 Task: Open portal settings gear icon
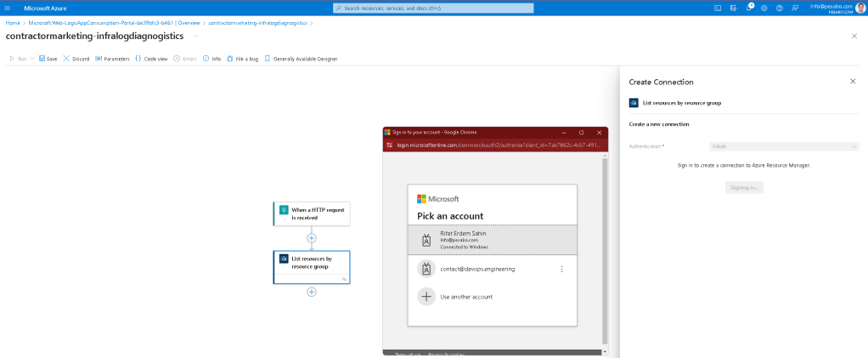coord(764,8)
